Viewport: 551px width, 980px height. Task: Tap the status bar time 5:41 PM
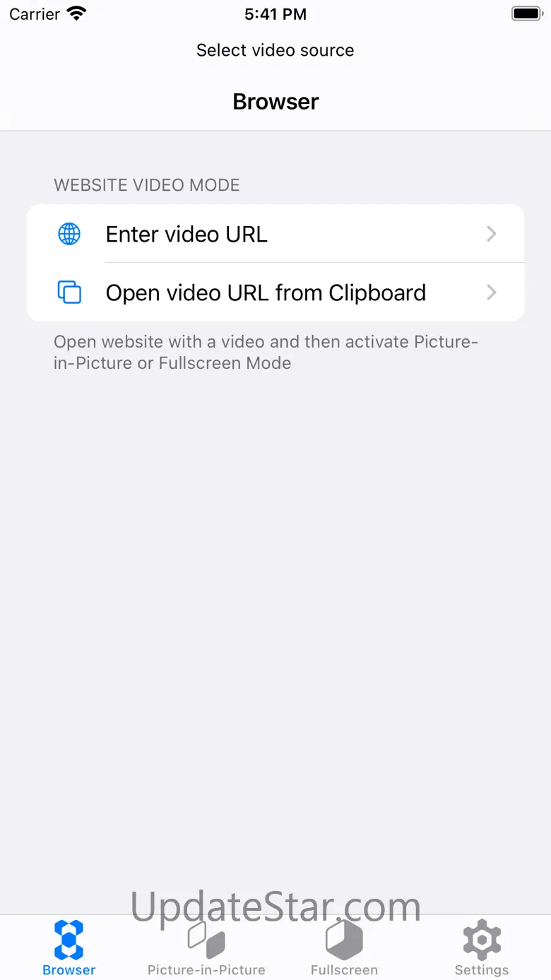click(x=275, y=13)
